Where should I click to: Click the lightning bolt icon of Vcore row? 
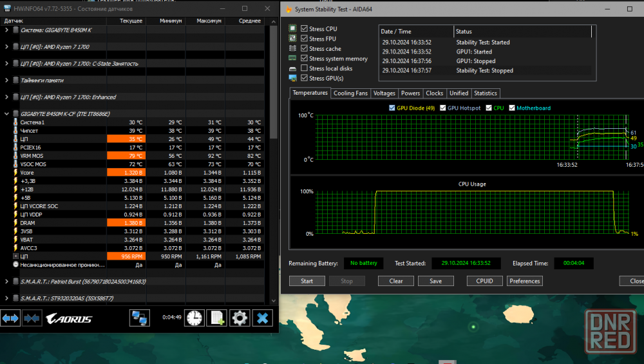pyautogui.click(x=15, y=173)
